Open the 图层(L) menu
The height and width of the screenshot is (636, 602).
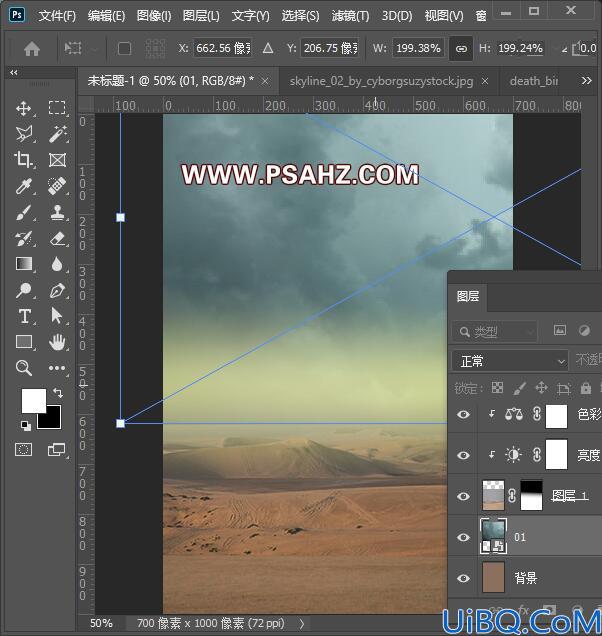[201, 16]
